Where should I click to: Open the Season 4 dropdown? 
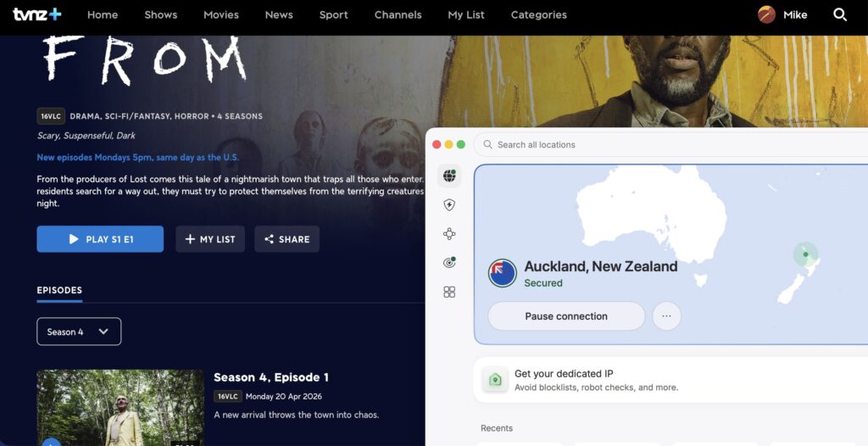click(79, 332)
